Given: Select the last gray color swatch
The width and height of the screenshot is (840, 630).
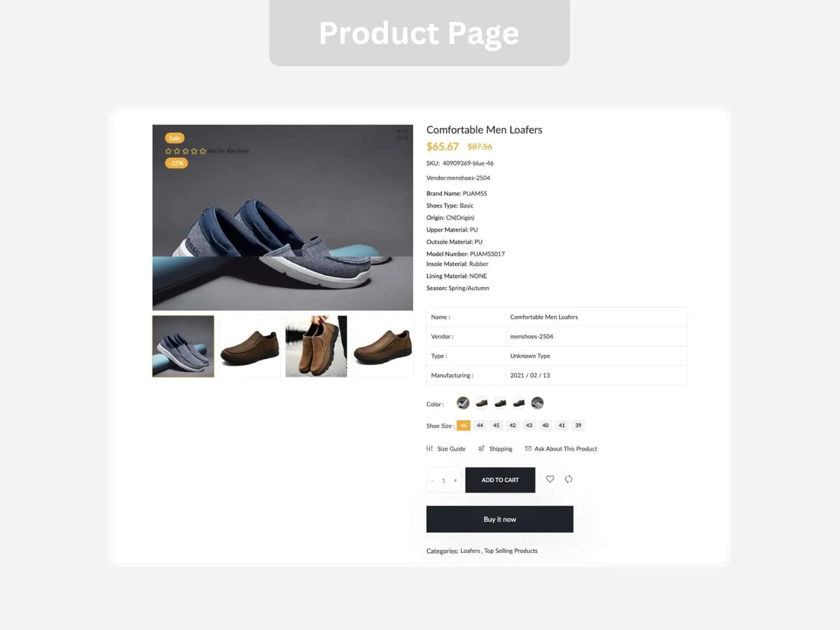Looking at the screenshot, I should pos(538,403).
